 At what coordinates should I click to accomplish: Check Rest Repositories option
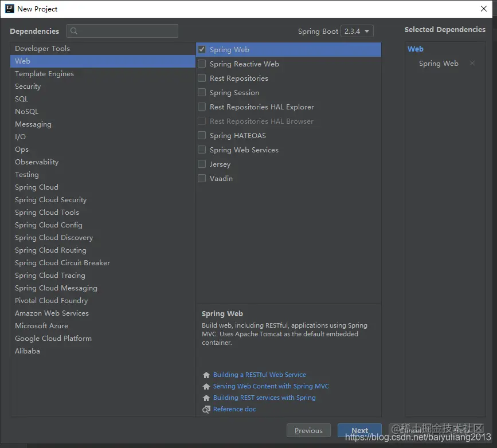pos(202,78)
